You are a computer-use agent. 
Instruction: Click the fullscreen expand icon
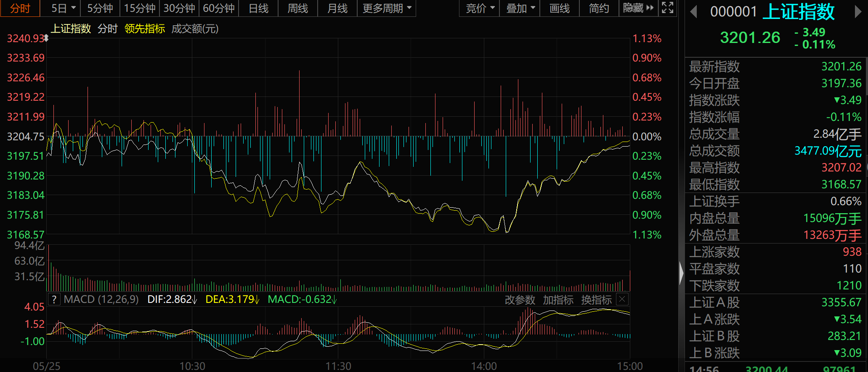[668, 8]
